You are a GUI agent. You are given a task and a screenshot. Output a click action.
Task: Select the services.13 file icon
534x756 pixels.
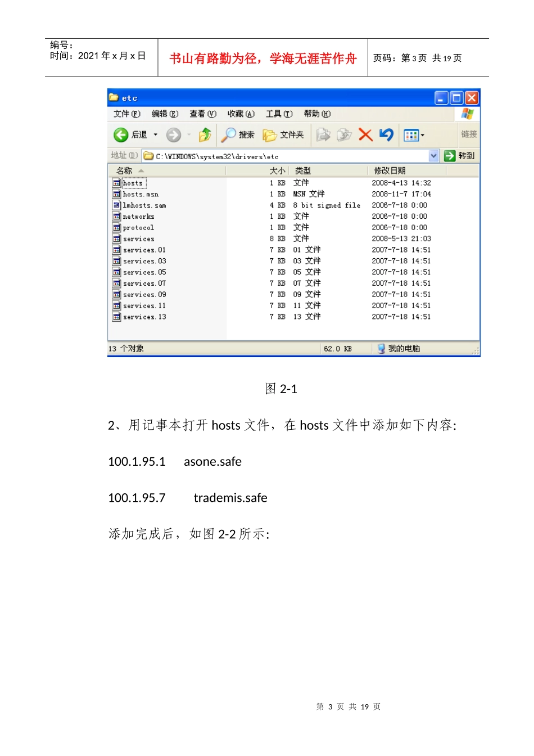116,317
